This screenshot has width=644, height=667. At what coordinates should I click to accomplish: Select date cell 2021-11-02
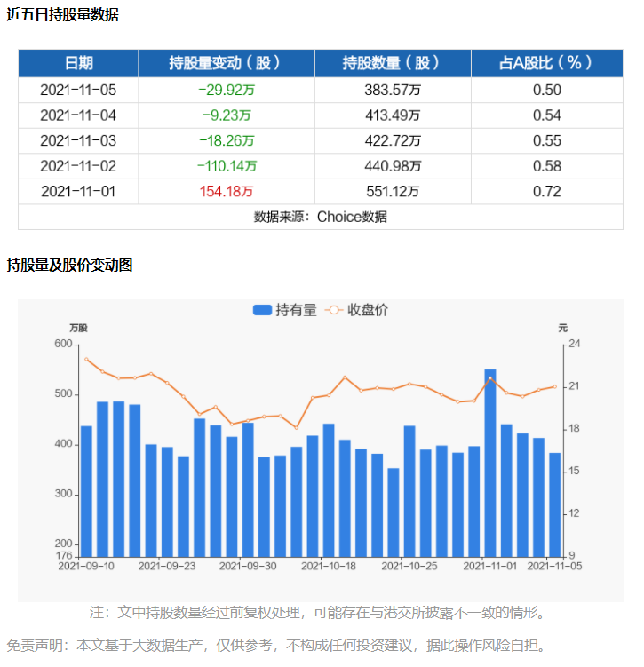(x=78, y=166)
